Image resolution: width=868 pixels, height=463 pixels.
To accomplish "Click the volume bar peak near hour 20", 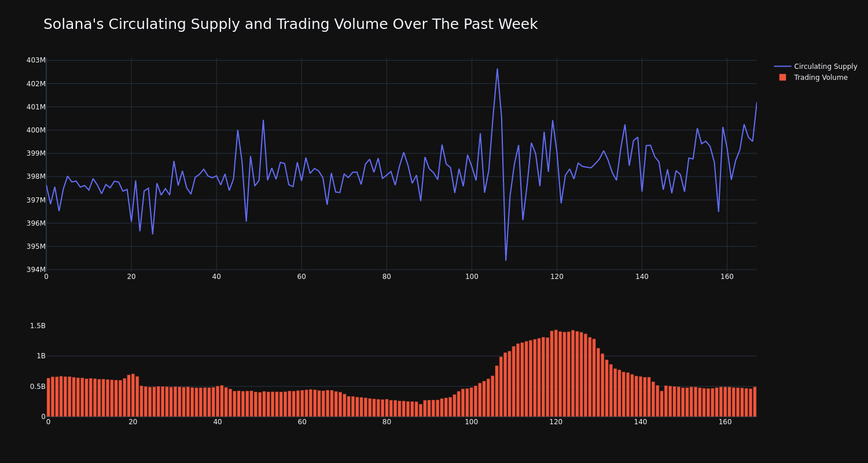I will (x=133, y=395).
